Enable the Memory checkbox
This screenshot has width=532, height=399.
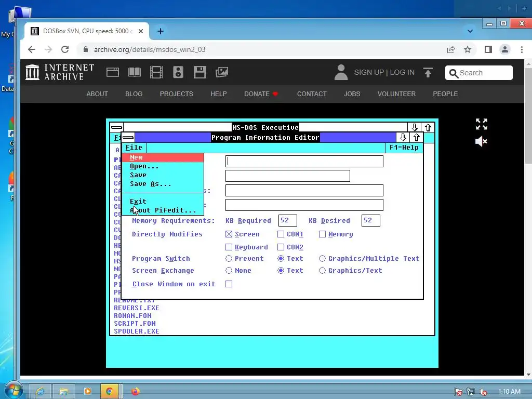[322, 234]
